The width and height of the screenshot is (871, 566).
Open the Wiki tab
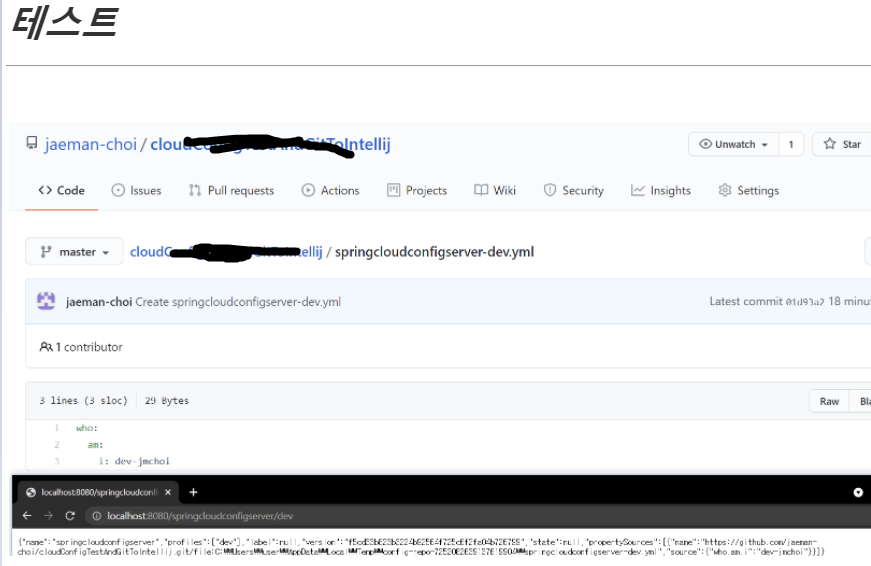point(495,191)
